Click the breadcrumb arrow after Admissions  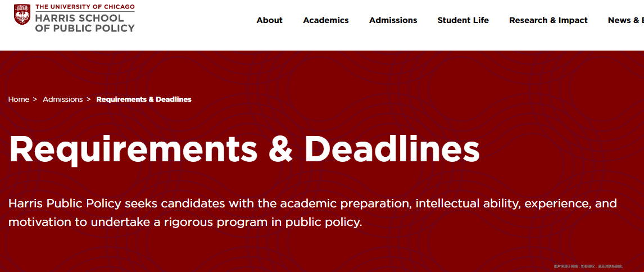(89, 99)
